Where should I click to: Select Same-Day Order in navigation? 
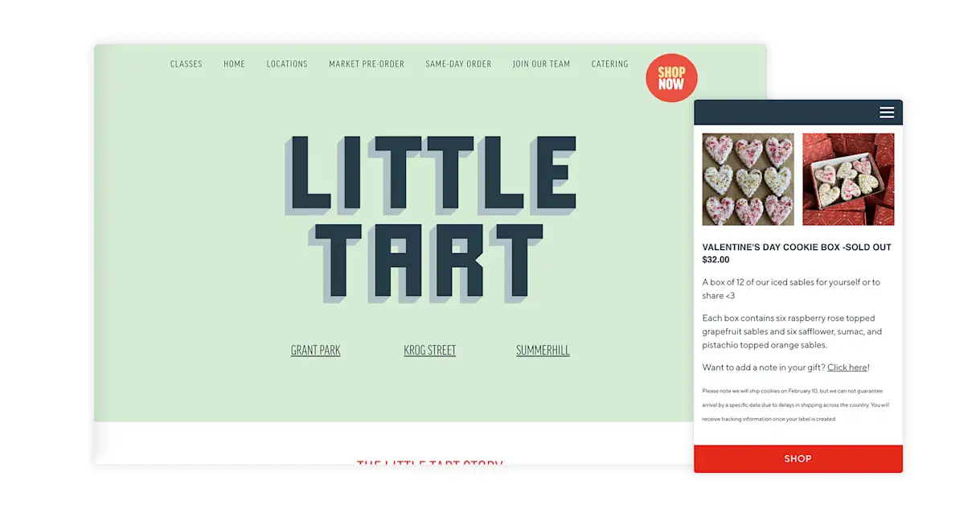(458, 64)
